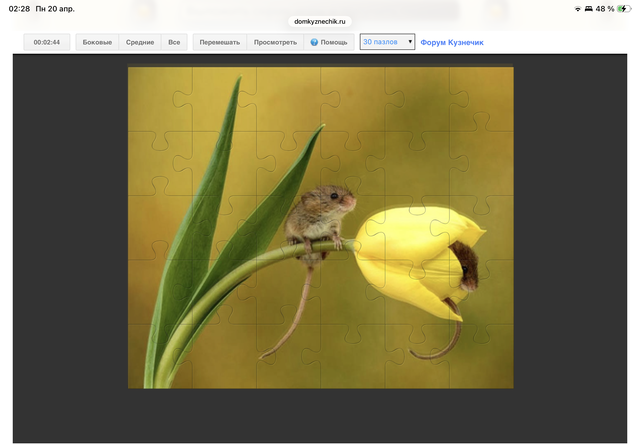Show only Боковые edge pieces
This screenshot has height=445, width=640.
click(97, 43)
